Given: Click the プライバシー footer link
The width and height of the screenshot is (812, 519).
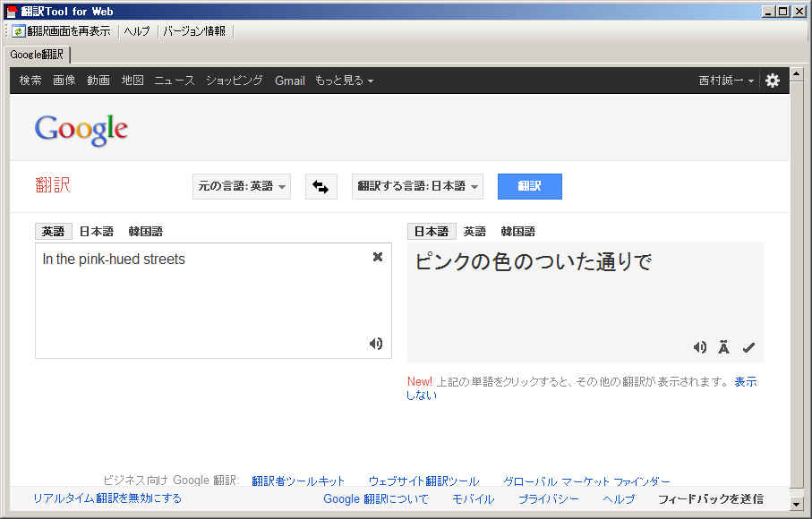Looking at the screenshot, I should [549, 498].
